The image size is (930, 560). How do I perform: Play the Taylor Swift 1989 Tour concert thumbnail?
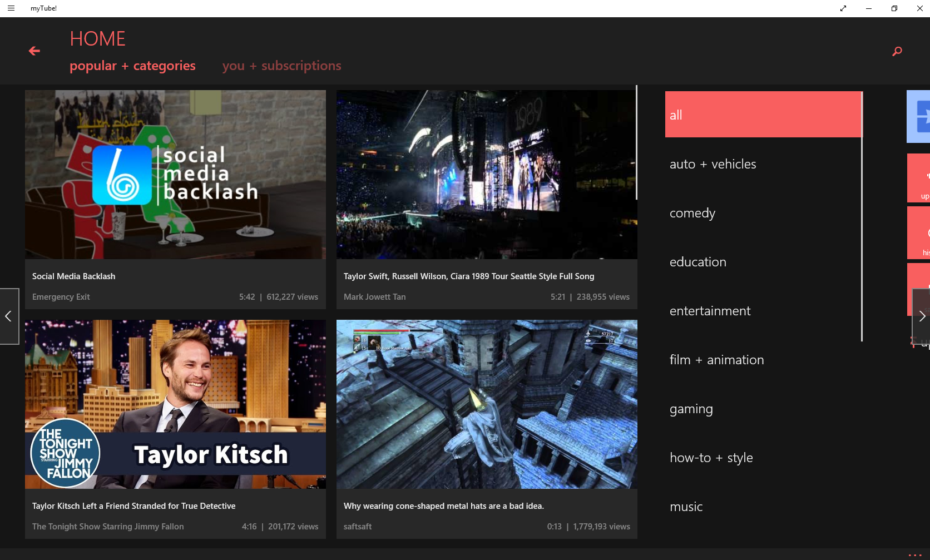pyautogui.click(x=487, y=175)
